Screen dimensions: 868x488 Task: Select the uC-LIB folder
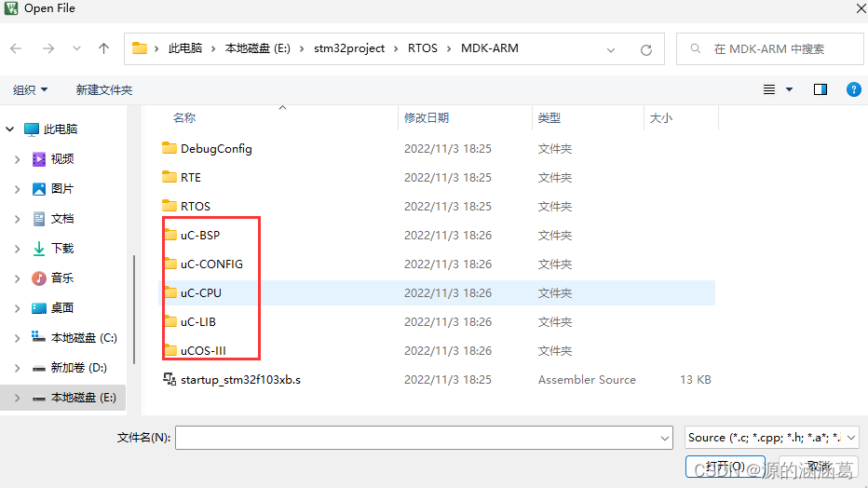click(197, 321)
